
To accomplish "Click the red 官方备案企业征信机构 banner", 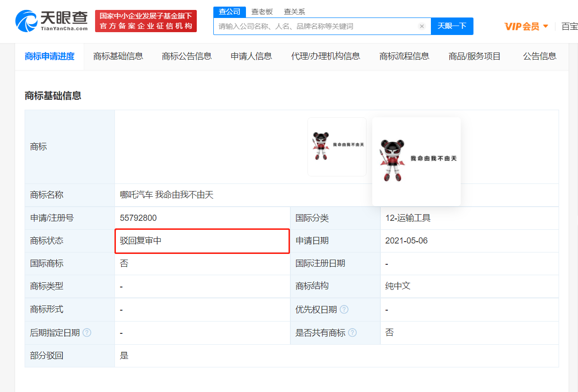I will pos(146,21).
